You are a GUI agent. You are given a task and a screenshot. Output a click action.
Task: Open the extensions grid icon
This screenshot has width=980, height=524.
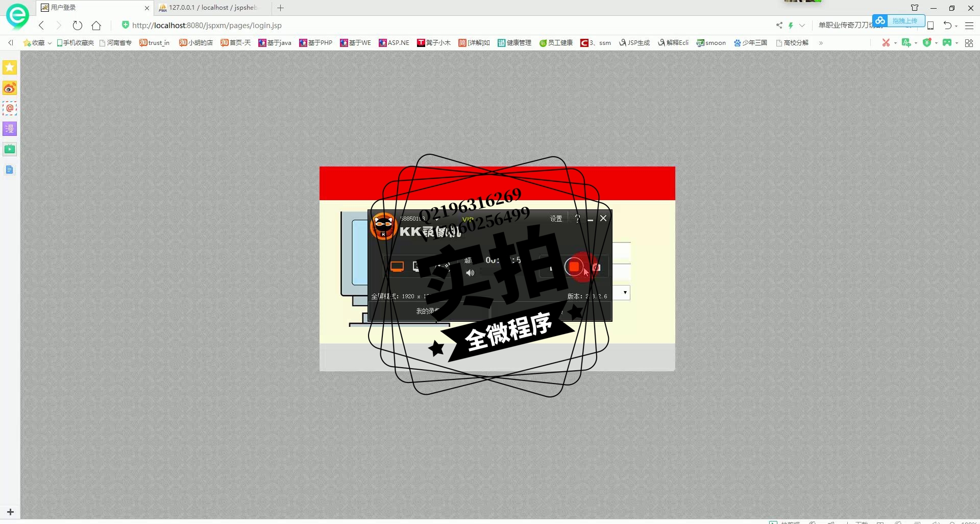(969, 43)
